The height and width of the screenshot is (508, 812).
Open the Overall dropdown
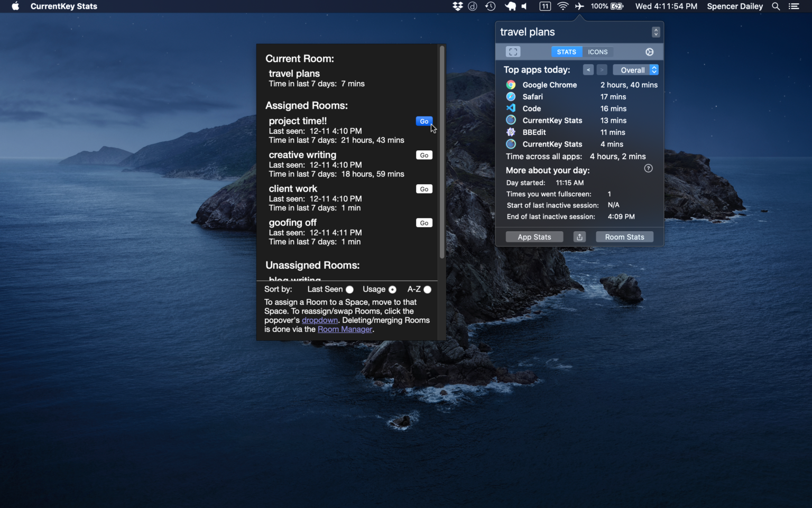click(635, 70)
